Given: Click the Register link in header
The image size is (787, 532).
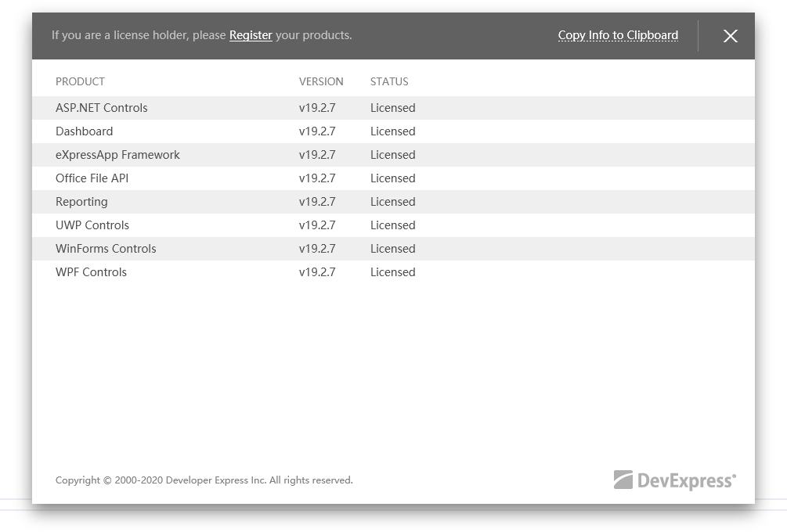Looking at the screenshot, I should [x=251, y=35].
